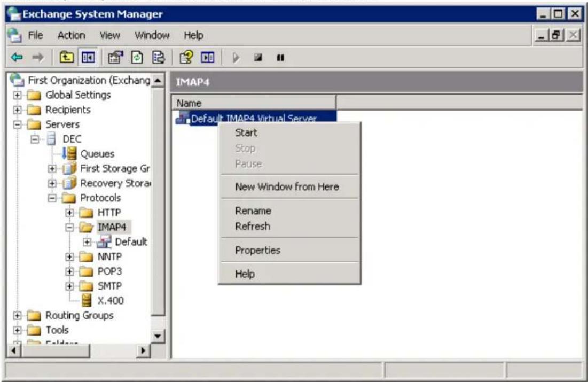Screen dimensions: 588x382
Task: Expand the Global Settings node
Action: tap(17, 95)
